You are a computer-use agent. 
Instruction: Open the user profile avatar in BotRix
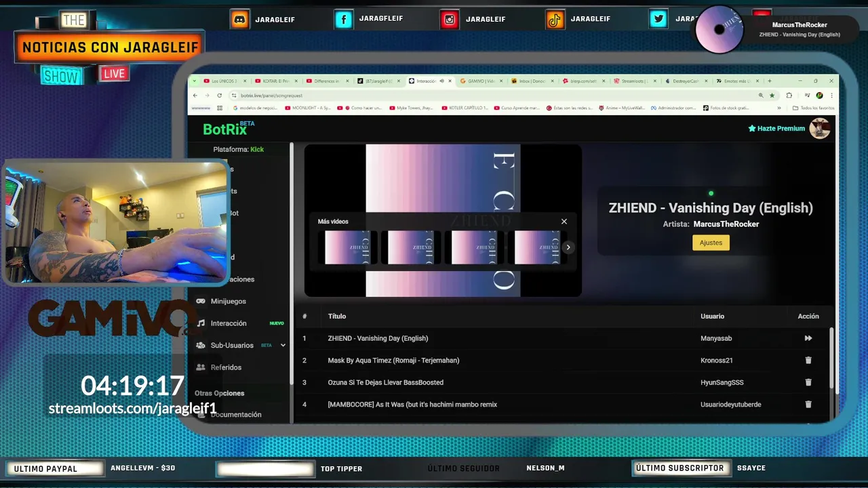click(x=820, y=128)
